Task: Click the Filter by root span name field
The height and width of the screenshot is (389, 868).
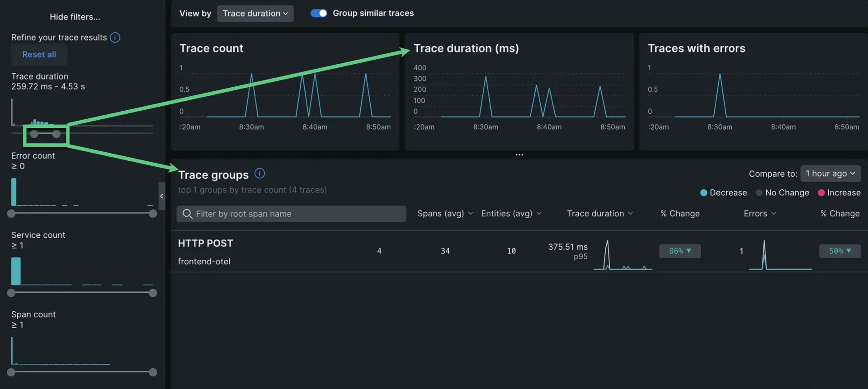Action: [298, 214]
